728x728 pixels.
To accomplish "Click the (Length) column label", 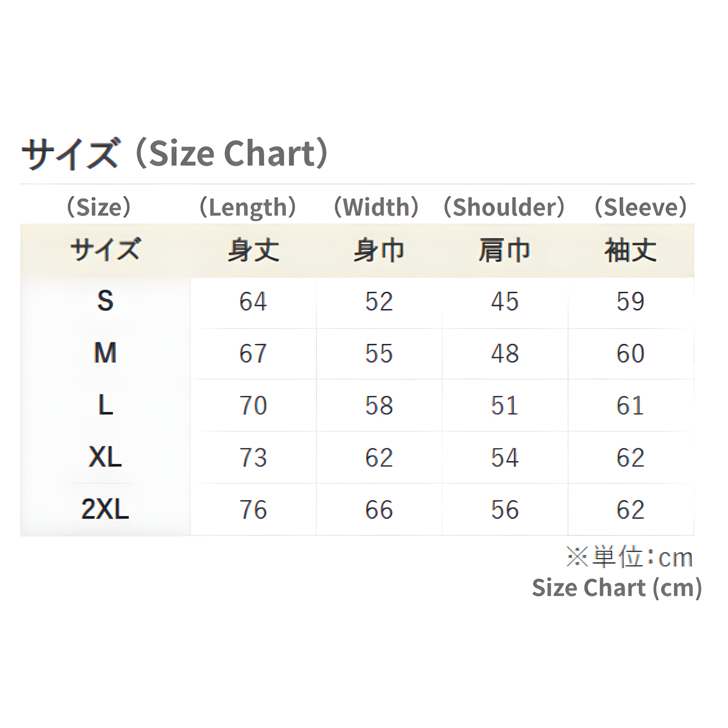I will [248, 207].
